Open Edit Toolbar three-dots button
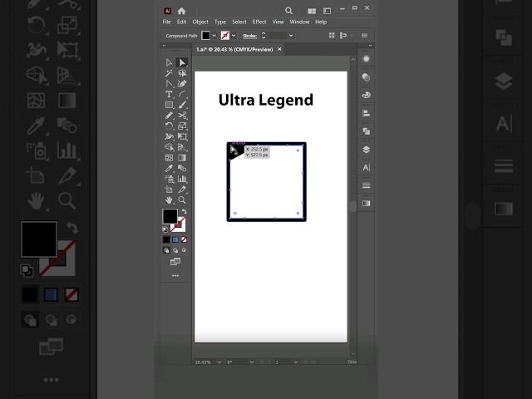Viewport: 532px width, 399px height. pyautogui.click(x=175, y=275)
